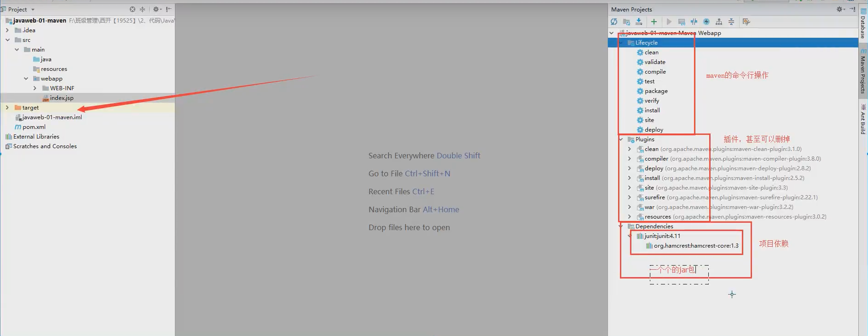Screen dimensions: 868x336
Task: Run the selected Maven build
Action: pos(669,22)
